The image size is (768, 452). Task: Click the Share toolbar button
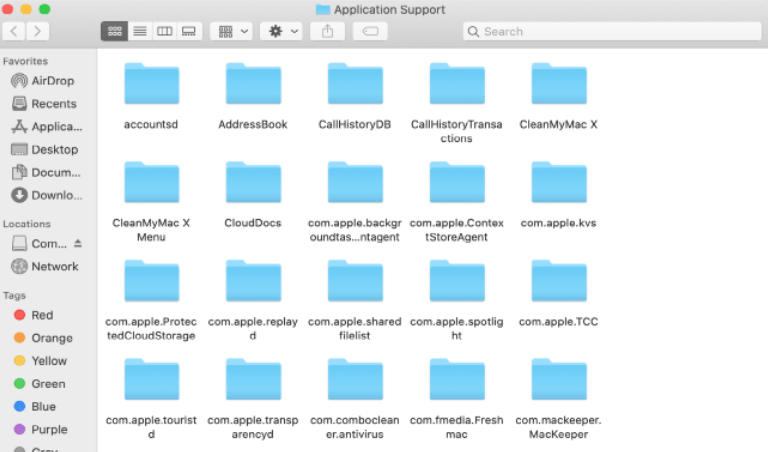(x=328, y=31)
